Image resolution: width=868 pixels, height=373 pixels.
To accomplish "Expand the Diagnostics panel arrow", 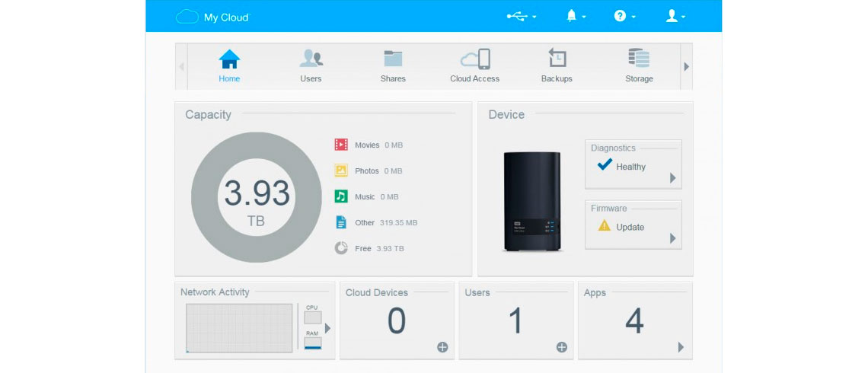I will (672, 177).
